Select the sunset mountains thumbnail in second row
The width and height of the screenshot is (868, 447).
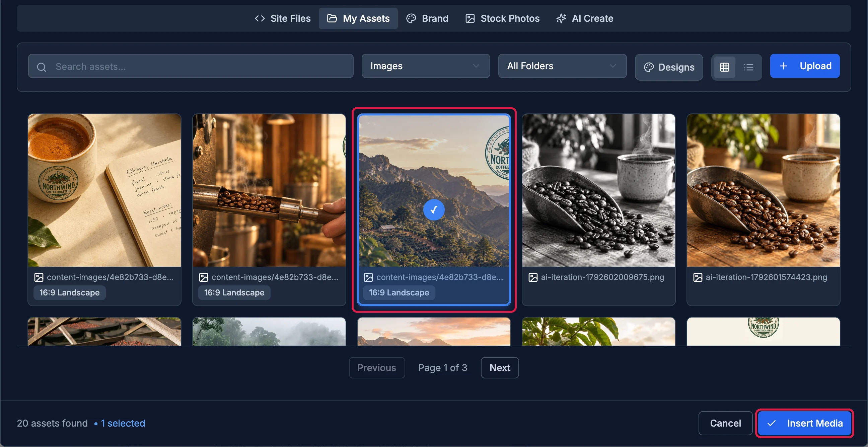point(434,332)
